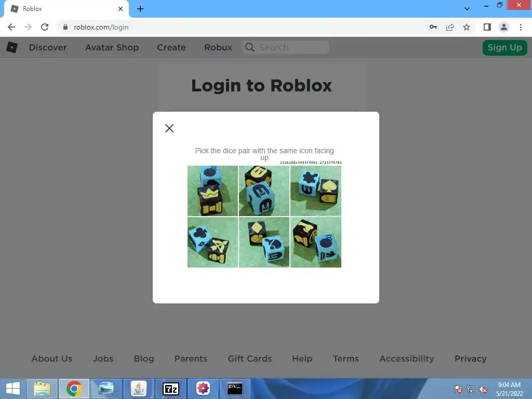532x399 pixels.
Task: Close the captcha dialog with X
Action: click(x=169, y=128)
